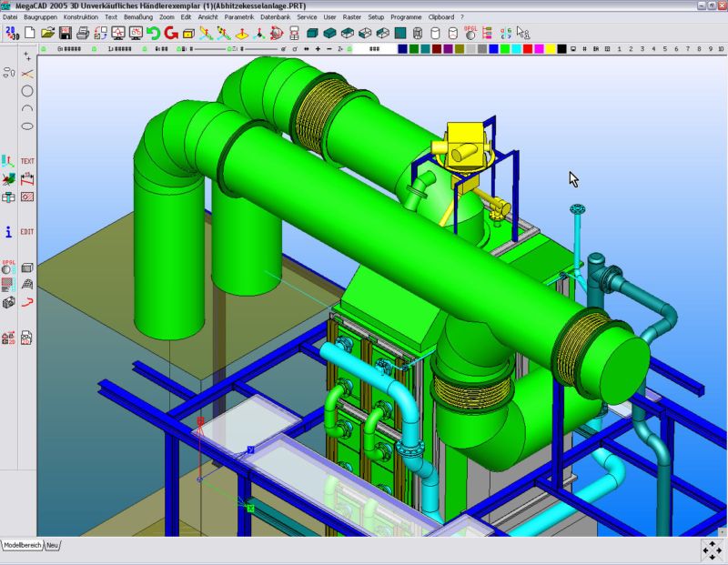Click the EDIT tool in the left toolbar
This screenshot has width=728, height=565.
coord(27,232)
